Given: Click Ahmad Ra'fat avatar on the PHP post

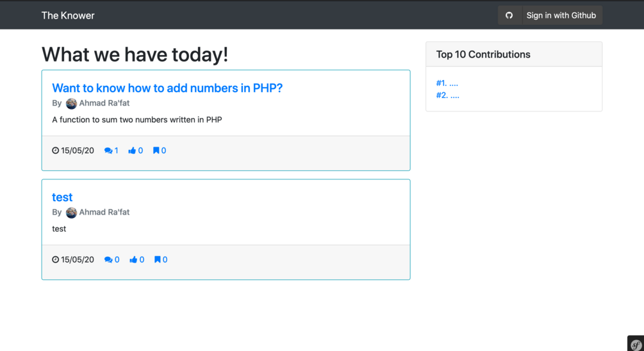Looking at the screenshot, I should [x=71, y=103].
